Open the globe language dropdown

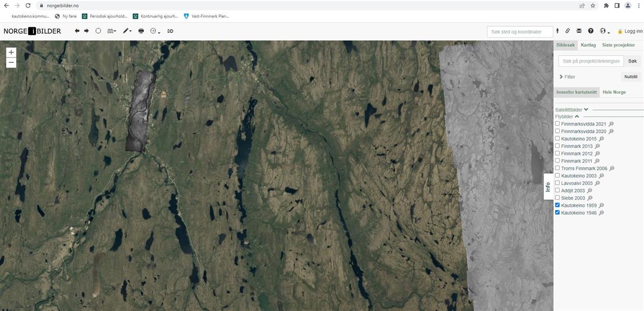tap(605, 31)
